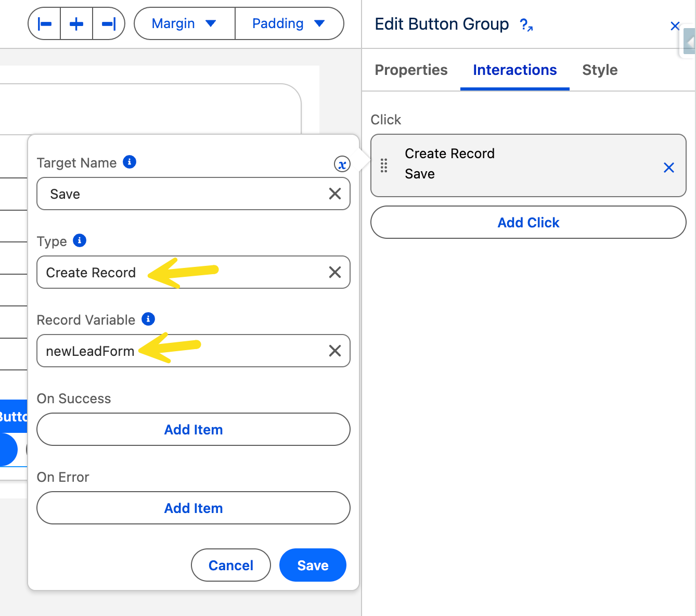Open the Margin dropdown

[184, 24]
